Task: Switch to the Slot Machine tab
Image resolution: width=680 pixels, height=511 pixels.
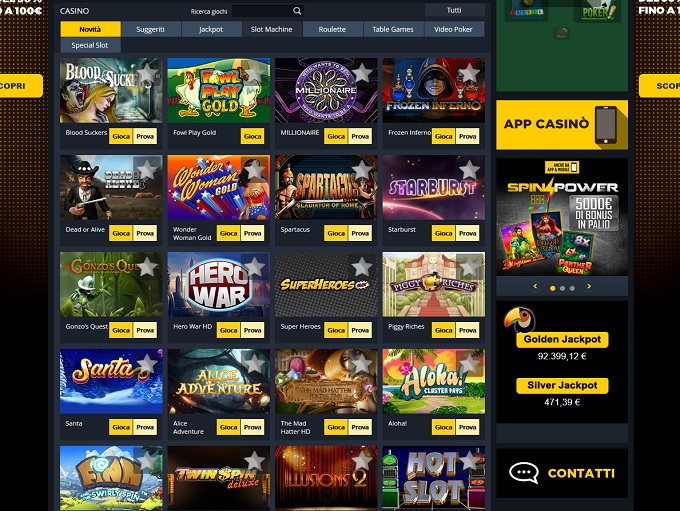Action: 271,29
